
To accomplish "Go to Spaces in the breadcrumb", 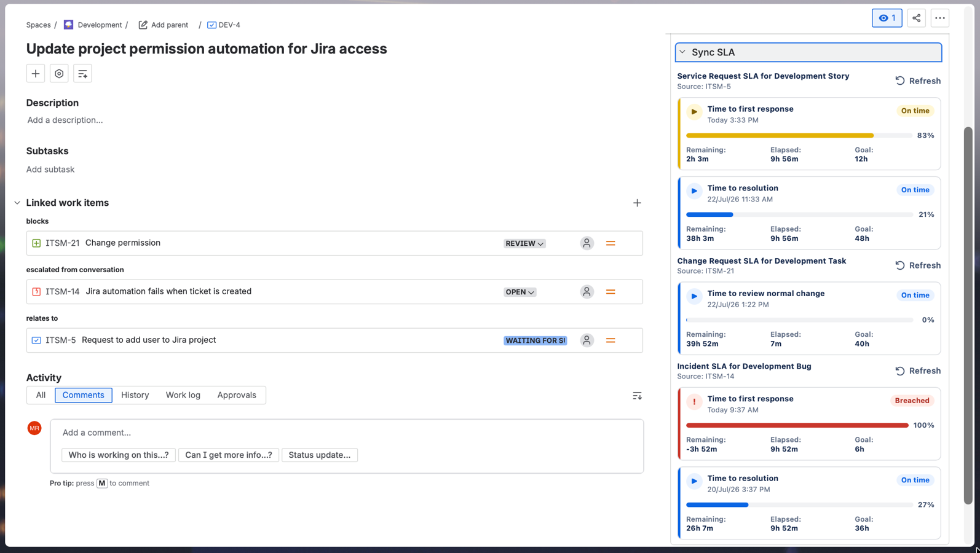I will coord(38,25).
